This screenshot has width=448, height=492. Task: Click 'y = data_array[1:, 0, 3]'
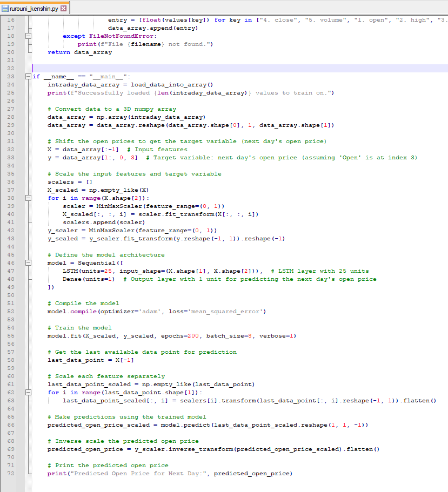92,158
